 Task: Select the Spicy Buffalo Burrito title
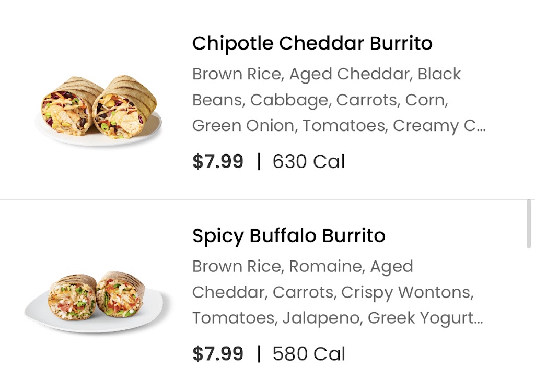tap(288, 236)
